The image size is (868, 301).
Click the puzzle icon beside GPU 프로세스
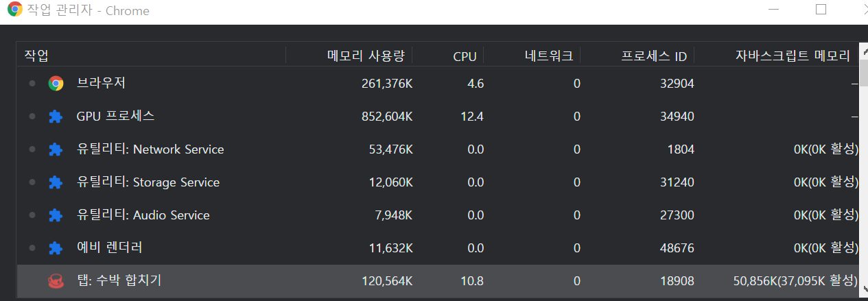coord(56,117)
